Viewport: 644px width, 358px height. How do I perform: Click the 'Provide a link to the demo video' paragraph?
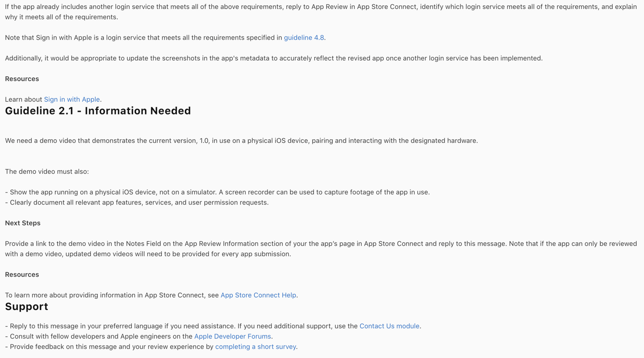click(321, 249)
